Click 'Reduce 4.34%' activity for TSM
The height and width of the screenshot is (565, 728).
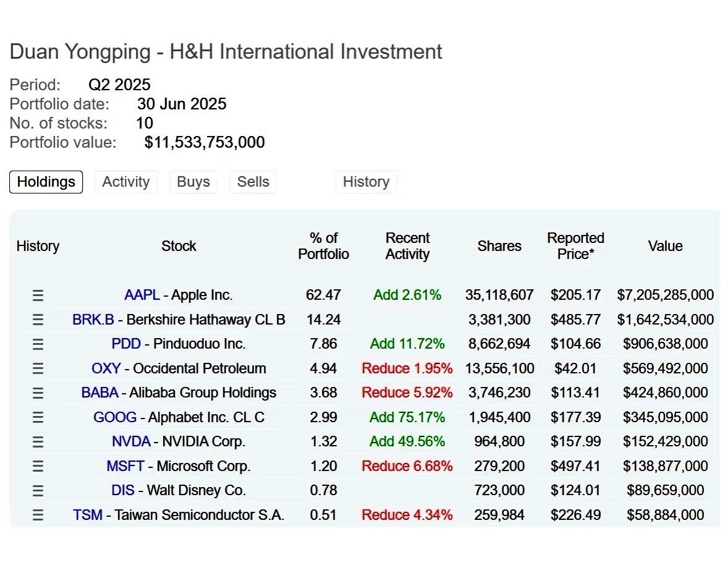[407, 515]
